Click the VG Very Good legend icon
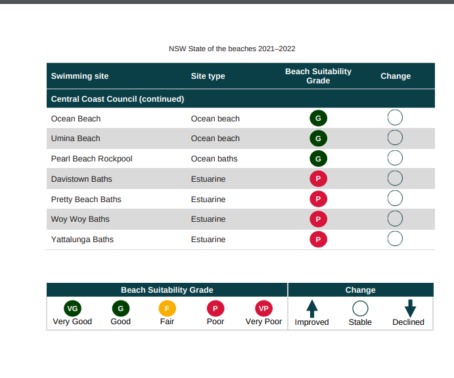The width and height of the screenshot is (454, 378). 72,308
